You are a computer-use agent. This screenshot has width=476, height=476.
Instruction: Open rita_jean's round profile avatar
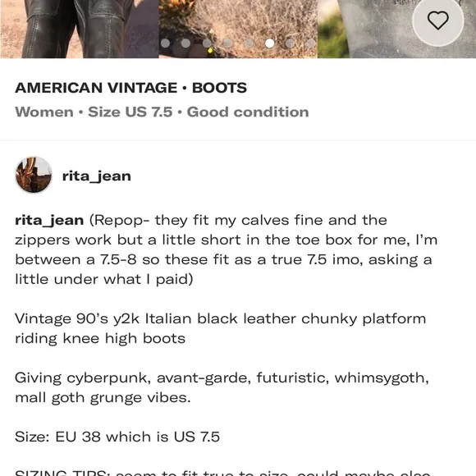pyautogui.click(x=34, y=175)
